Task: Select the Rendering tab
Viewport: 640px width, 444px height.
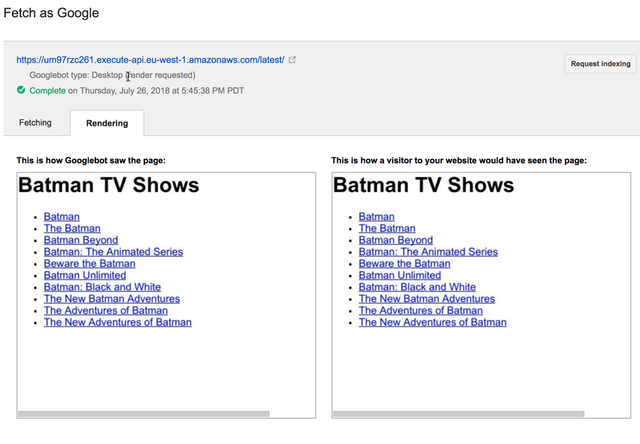Action: point(107,123)
